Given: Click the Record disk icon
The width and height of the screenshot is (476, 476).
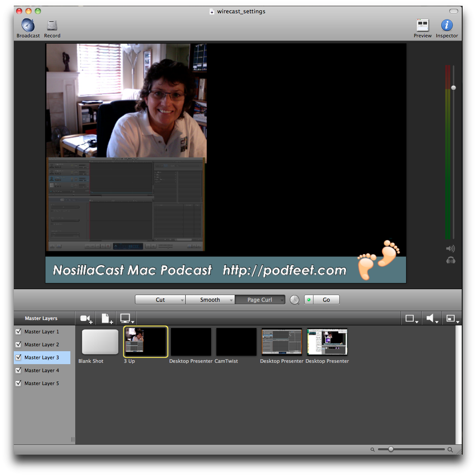Looking at the screenshot, I should pyautogui.click(x=52, y=25).
